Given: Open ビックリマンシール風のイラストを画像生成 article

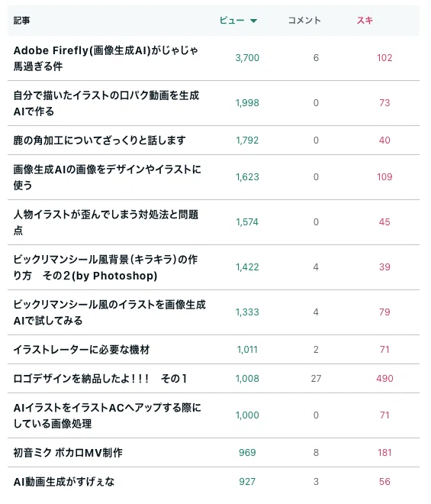Looking at the screenshot, I should pos(110,312).
